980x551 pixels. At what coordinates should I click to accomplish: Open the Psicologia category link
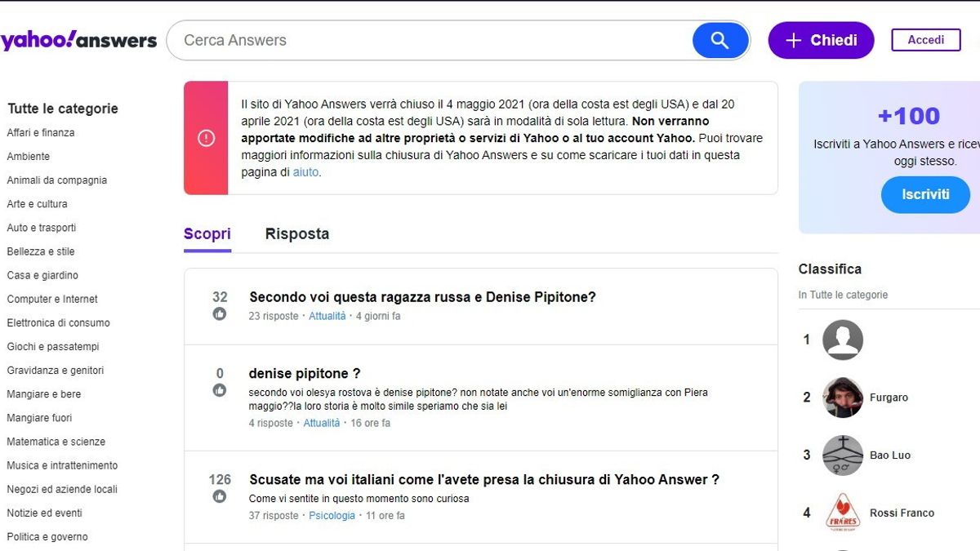point(332,515)
